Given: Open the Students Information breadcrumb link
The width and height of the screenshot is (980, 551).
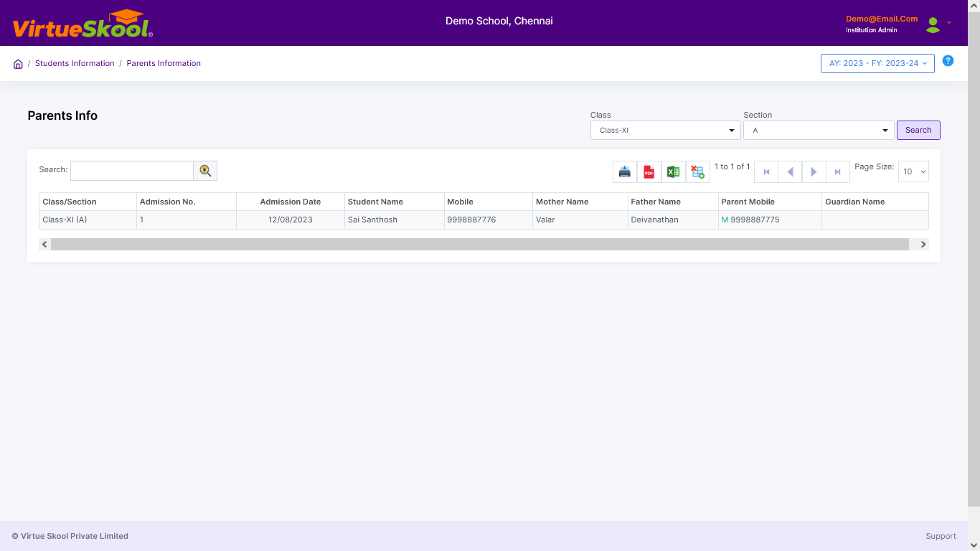Looking at the screenshot, I should coord(75,63).
